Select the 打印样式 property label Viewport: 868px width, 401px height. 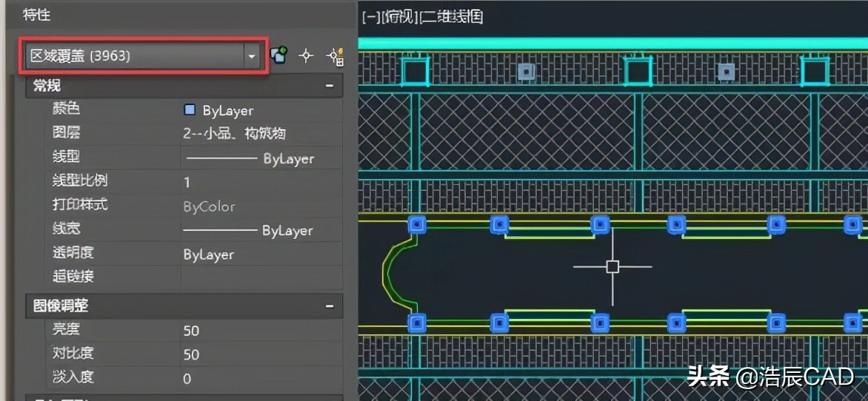[80, 205]
